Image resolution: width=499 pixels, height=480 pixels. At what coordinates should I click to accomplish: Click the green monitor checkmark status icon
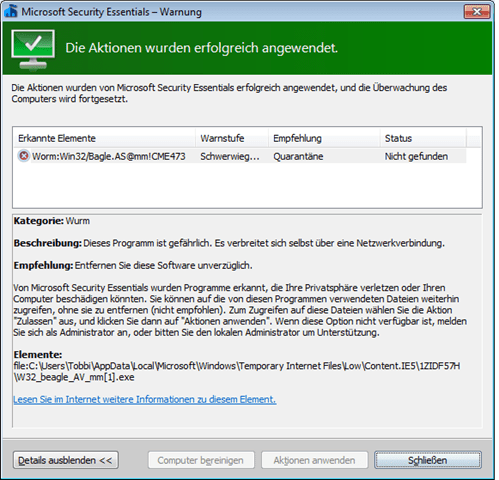point(33,49)
